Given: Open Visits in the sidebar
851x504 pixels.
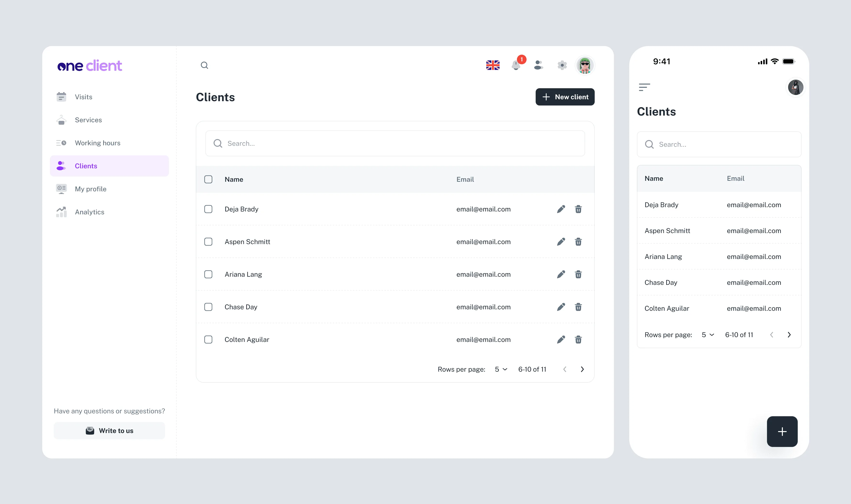Looking at the screenshot, I should 109,97.
